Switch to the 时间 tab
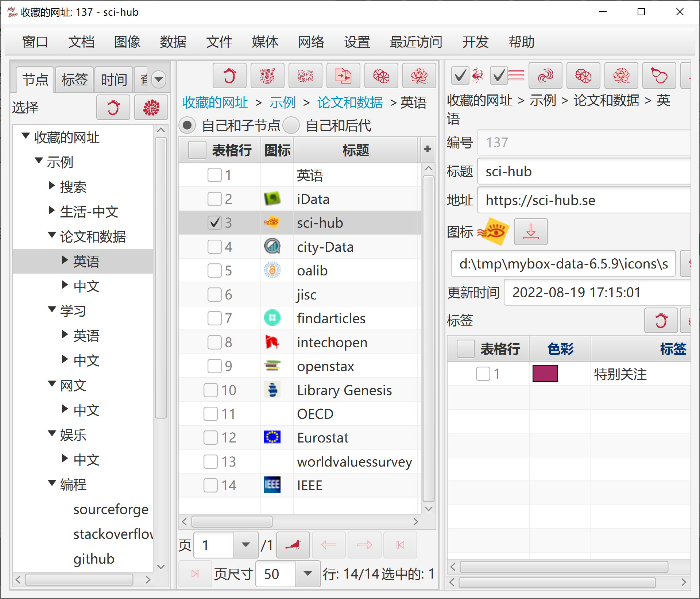The height and width of the screenshot is (599, 700). (114, 80)
